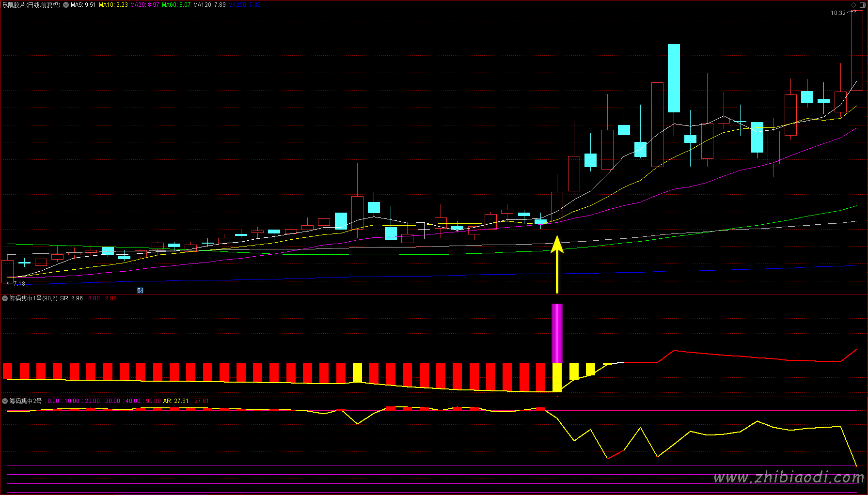Select the magenta MA20 moving average label
Image resolution: width=868 pixels, height=495 pixels.
tap(144, 5)
